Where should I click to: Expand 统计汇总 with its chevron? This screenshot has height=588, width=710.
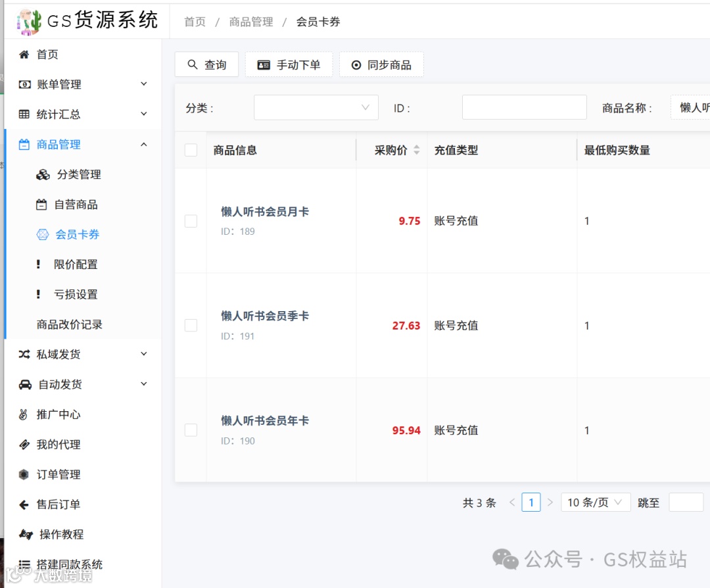click(x=143, y=114)
